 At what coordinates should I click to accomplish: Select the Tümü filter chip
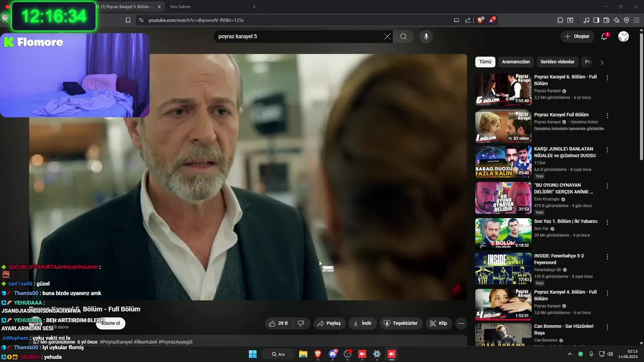(485, 62)
